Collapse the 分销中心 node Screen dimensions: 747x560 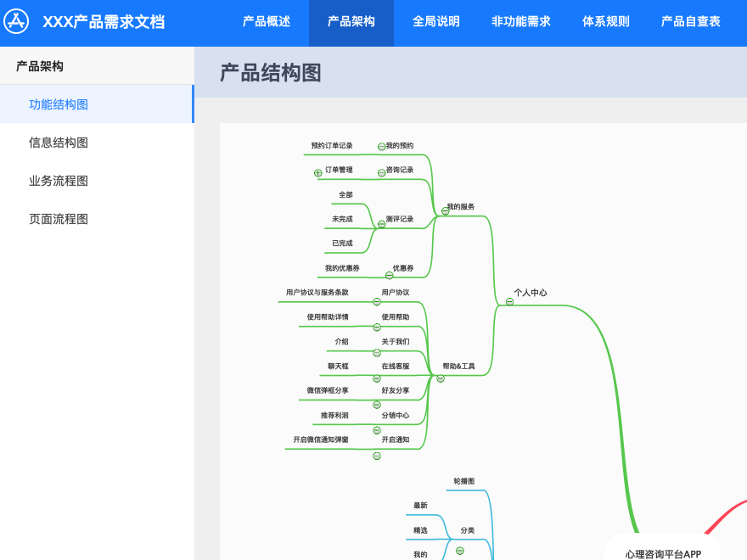point(376,430)
